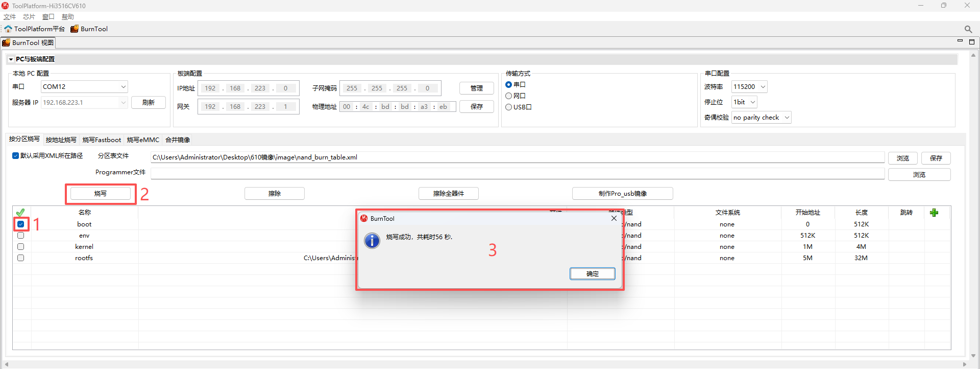
Task: Click the 烧写 burn button
Action: (101, 194)
